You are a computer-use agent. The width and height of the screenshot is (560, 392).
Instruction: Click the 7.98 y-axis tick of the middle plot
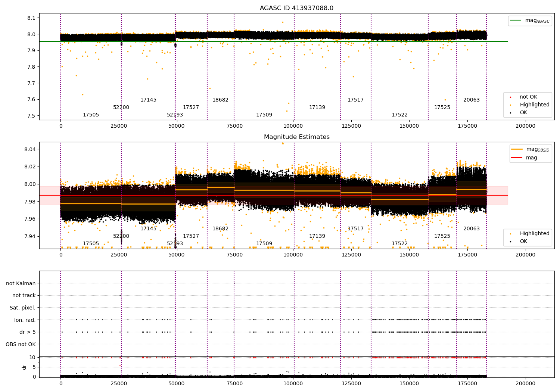pos(30,202)
